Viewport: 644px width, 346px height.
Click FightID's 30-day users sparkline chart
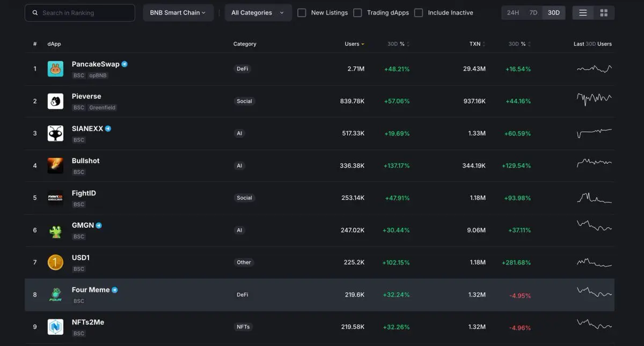pyautogui.click(x=594, y=198)
